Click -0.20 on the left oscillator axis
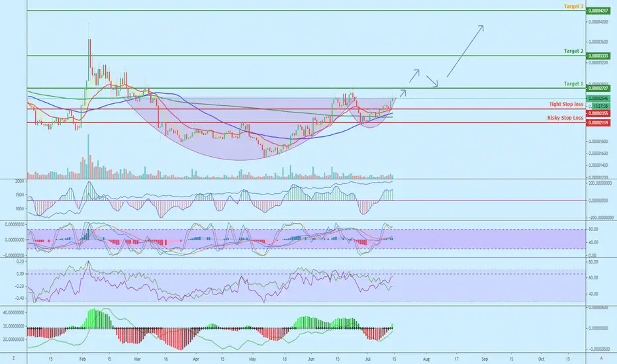This screenshot has height=364, width=617. (x=19, y=286)
